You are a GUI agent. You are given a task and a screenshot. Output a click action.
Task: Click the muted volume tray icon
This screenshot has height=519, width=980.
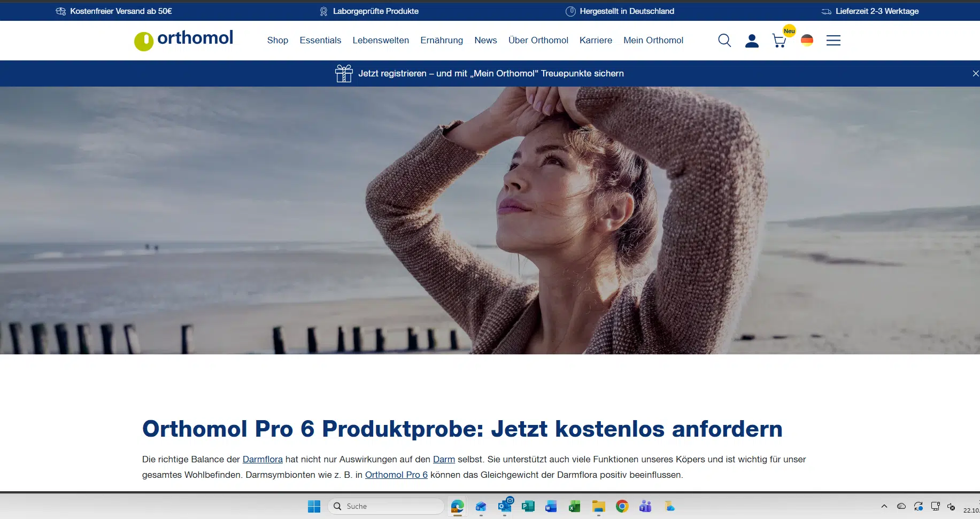point(951,506)
